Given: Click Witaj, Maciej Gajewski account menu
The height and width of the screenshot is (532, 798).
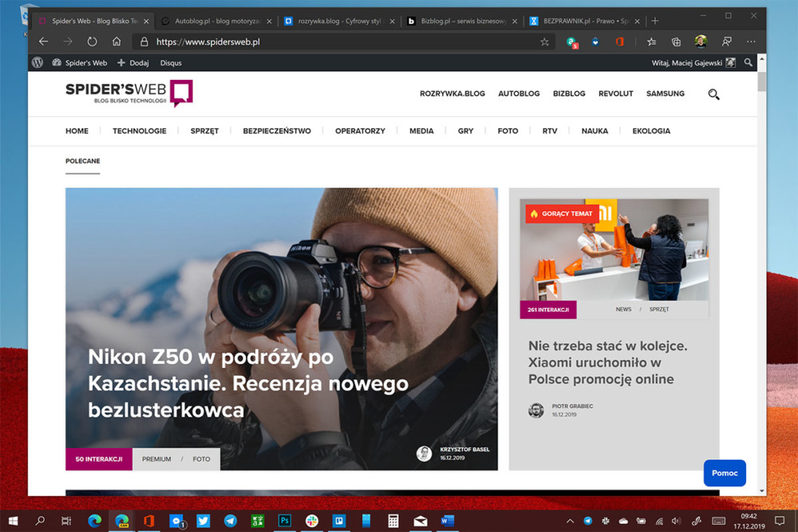Looking at the screenshot, I should 693,62.
